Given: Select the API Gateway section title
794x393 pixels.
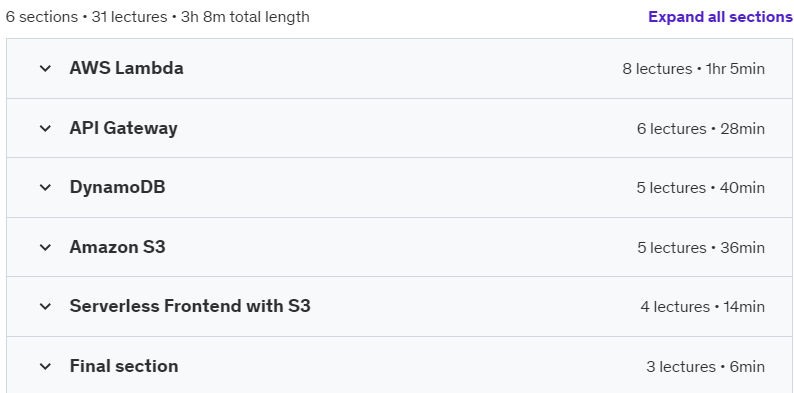Looking at the screenshot, I should (x=124, y=128).
